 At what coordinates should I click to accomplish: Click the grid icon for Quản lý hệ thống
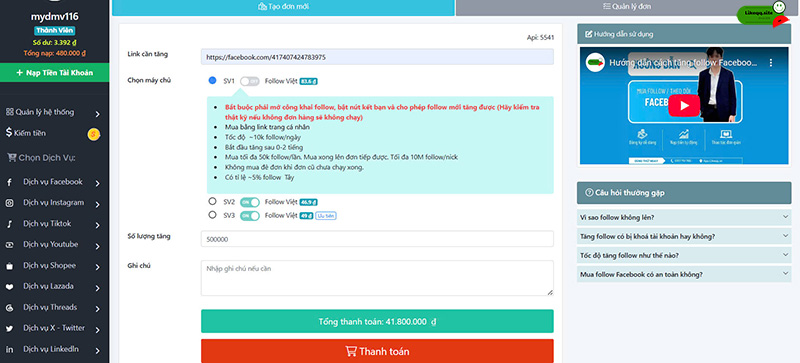coord(9,112)
